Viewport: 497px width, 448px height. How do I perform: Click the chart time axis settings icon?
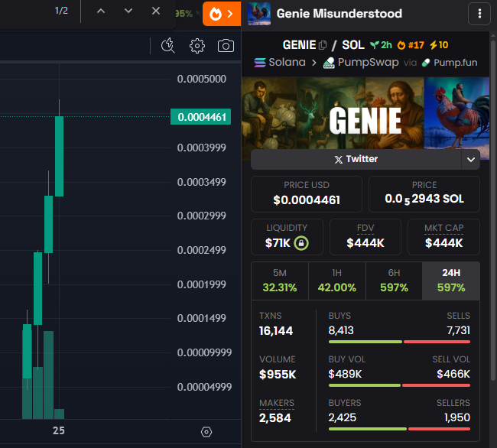click(206, 432)
